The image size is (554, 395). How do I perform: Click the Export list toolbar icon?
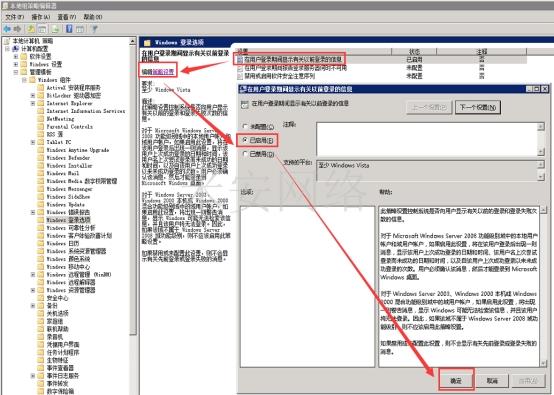point(55,29)
